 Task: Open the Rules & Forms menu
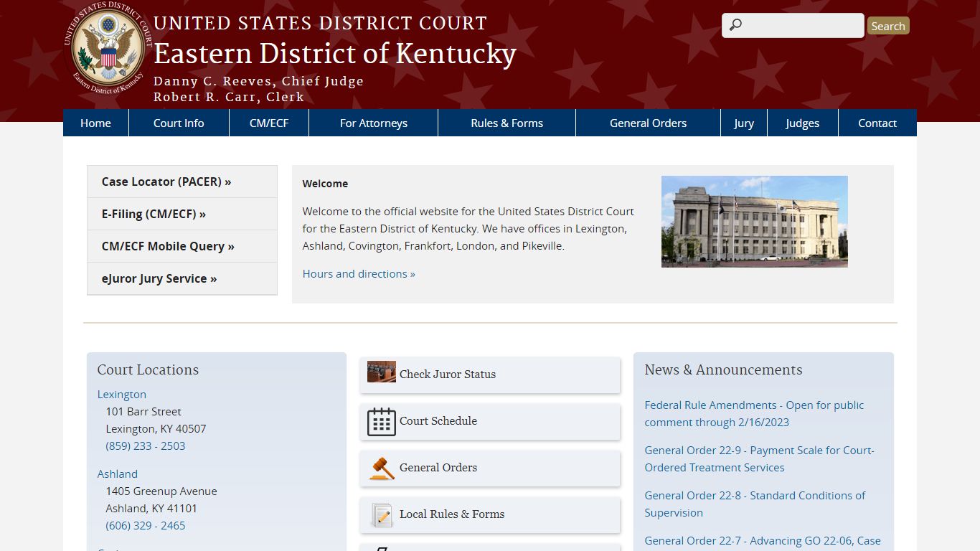(x=507, y=123)
